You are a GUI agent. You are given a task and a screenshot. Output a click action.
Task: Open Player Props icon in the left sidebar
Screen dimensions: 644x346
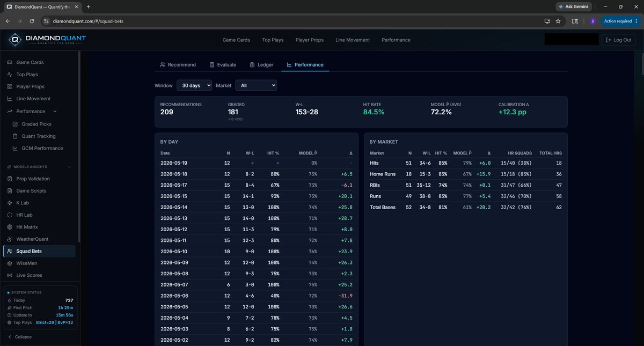pos(10,86)
